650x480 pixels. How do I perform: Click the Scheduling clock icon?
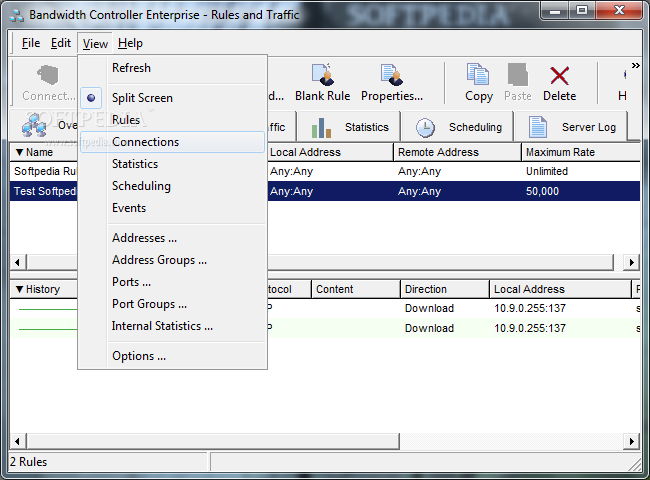(x=425, y=127)
